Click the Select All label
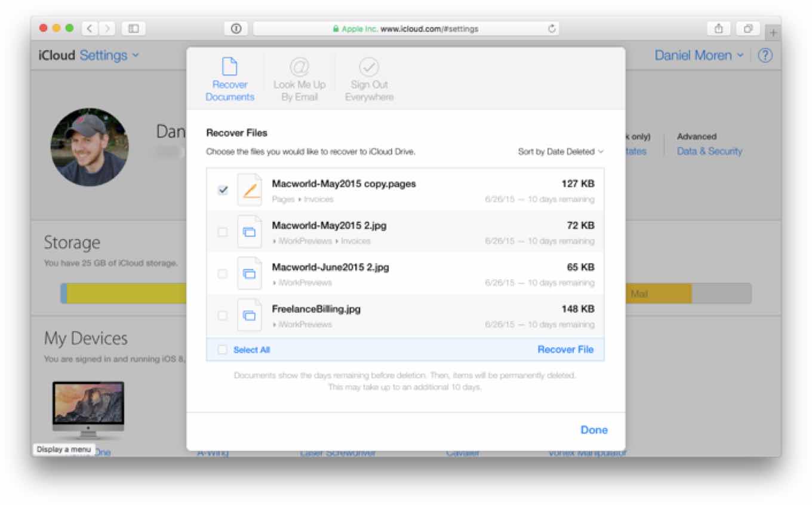This screenshot has height=505, width=812. point(251,350)
